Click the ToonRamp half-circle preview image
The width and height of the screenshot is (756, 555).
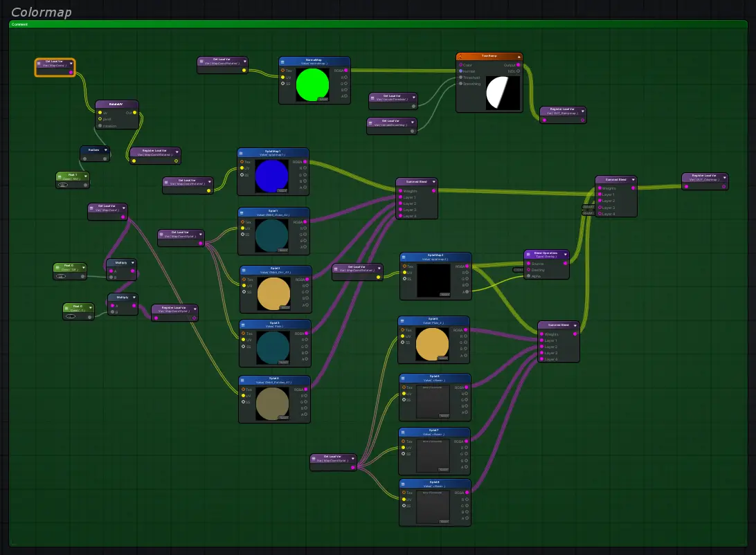502,93
